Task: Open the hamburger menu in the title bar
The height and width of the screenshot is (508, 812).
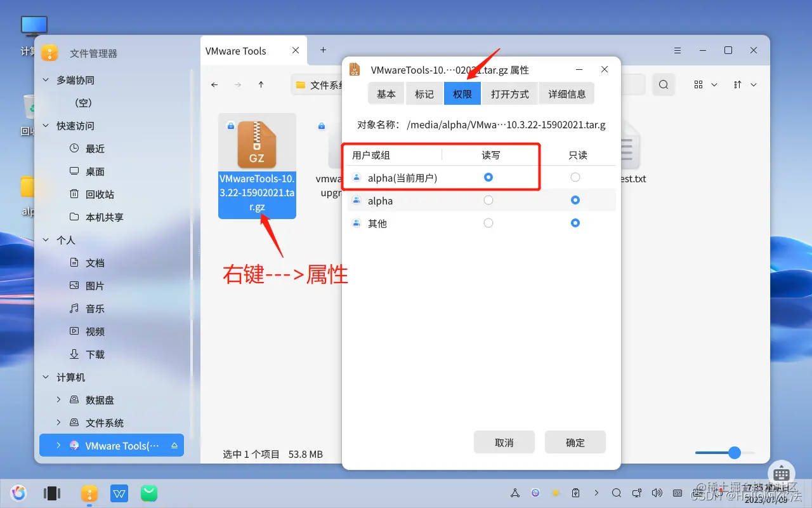Action: 677,50
